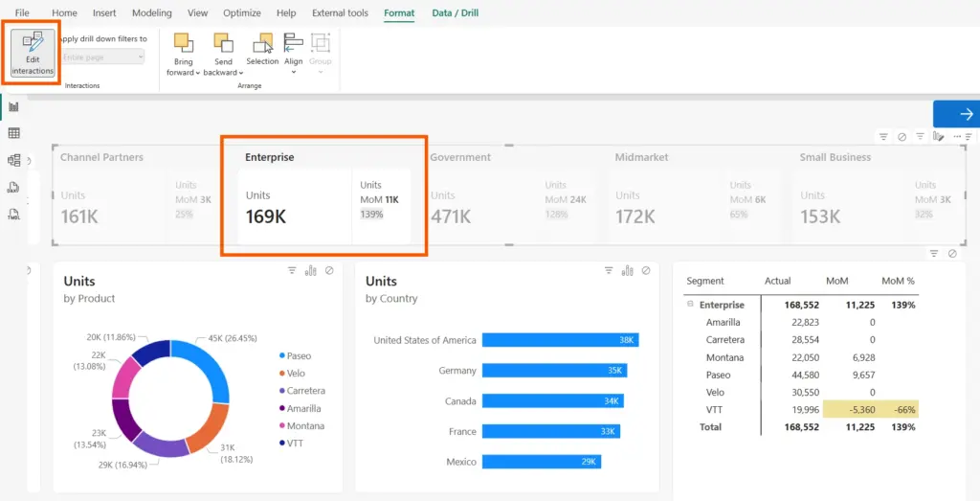The image size is (980, 501).
Task: Open Model view in left sidebar
Action: [13, 160]
